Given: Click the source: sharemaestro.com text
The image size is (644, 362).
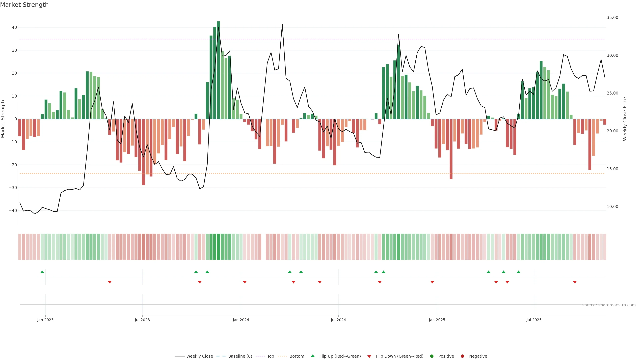Looking at the screenshot, I should click(609, 305).
